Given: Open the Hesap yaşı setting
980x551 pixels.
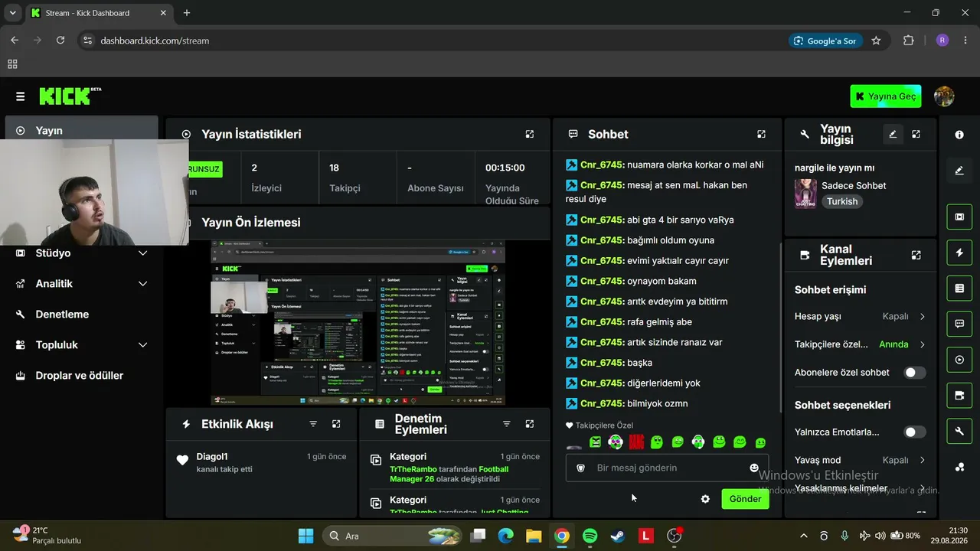Looking at the screenshot, I should pyautogui.click(x=860, y=316).
